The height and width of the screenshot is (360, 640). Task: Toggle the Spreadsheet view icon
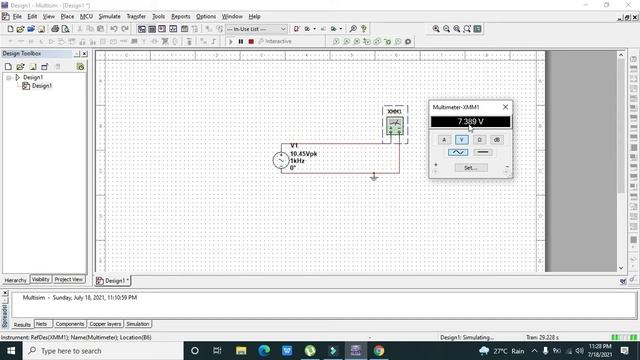coord(152,29)
